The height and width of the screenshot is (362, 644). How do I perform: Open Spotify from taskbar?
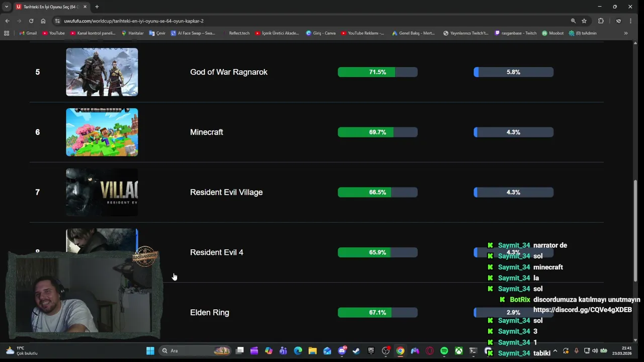coord(444,350)
